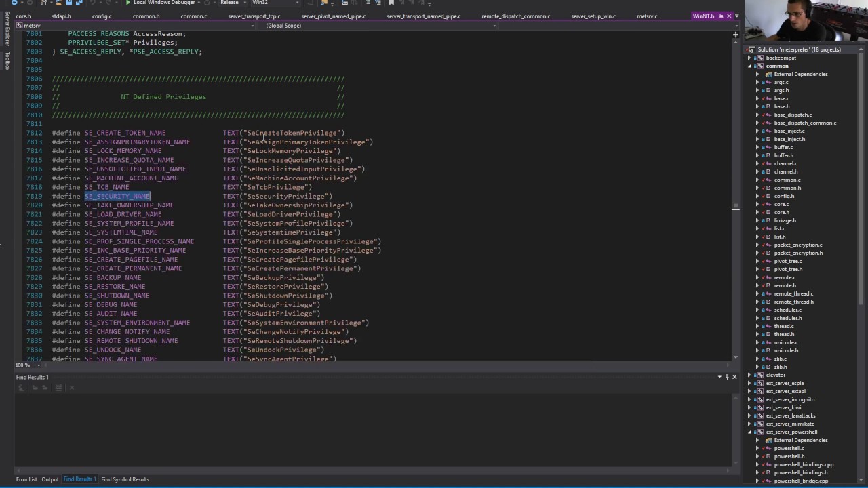Switch to the common.c tab
868x488 pixels.
click(x=193, y=16)
